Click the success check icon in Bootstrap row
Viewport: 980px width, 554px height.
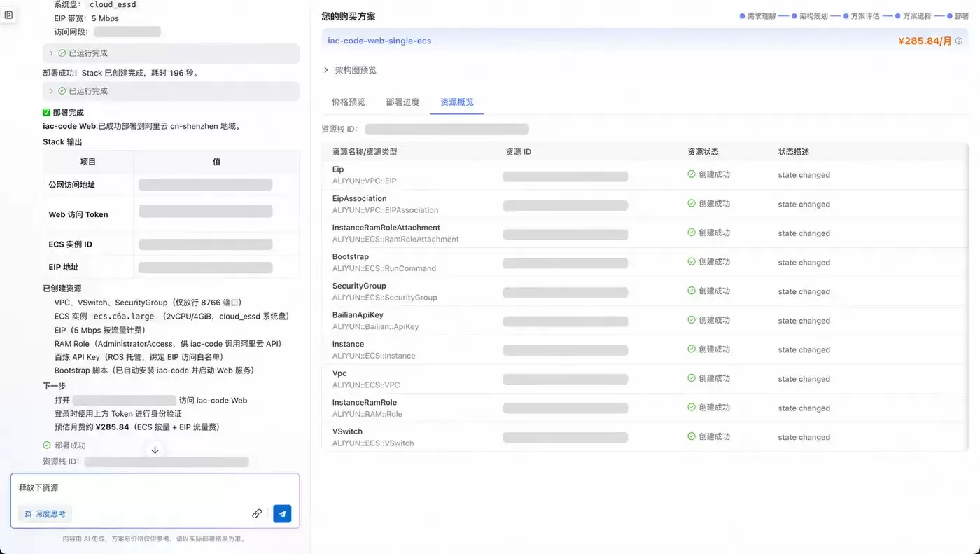692,262
